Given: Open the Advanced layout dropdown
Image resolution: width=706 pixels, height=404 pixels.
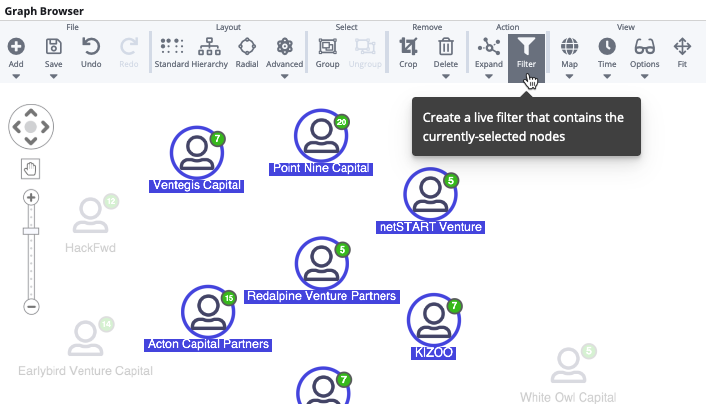Looking at the screenshot, I should [284, 76].
